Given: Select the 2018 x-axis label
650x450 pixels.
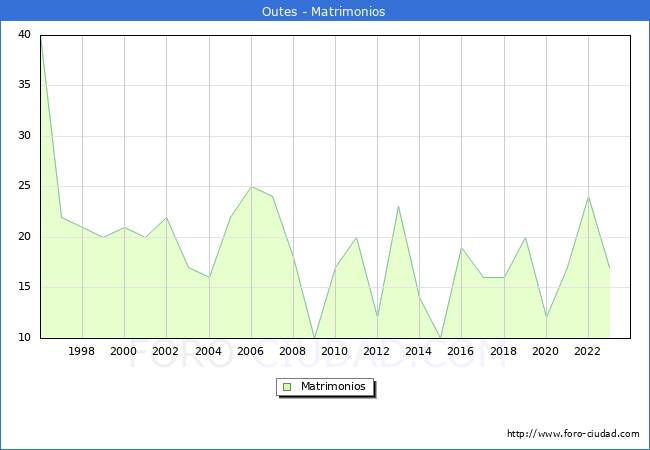Looking at the screenshot, I should pos(504,352).
